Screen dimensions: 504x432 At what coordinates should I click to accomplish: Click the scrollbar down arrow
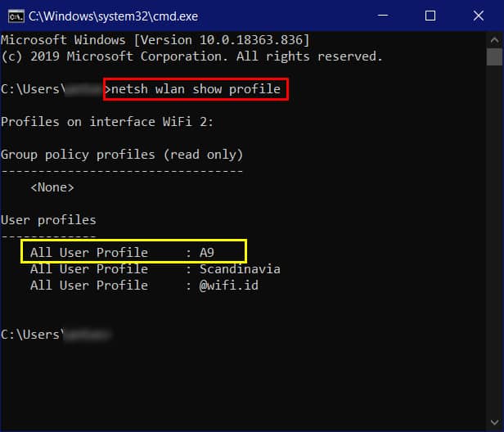coord(495,422)
